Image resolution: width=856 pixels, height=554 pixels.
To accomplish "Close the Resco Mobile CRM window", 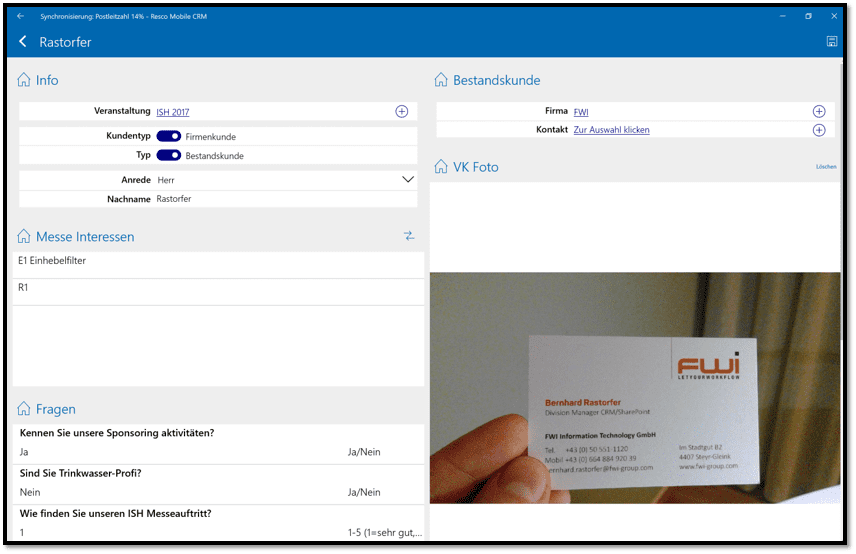I will [x=834, y=16].
